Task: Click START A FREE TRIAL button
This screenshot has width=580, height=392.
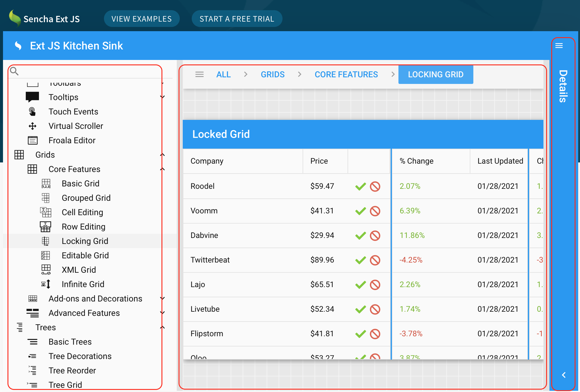Action: point(237,19)
